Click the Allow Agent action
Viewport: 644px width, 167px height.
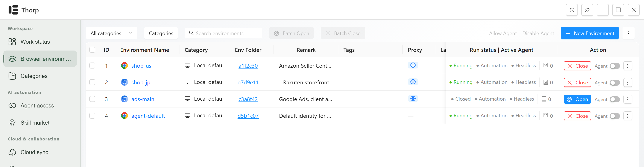503,33
